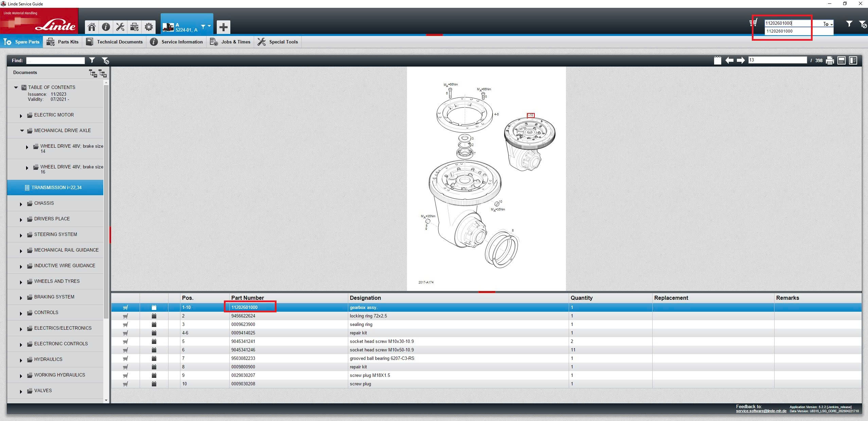Add gearbox assy. to the cart
This screenshot has height=421, width=868.
click(125, 307)
